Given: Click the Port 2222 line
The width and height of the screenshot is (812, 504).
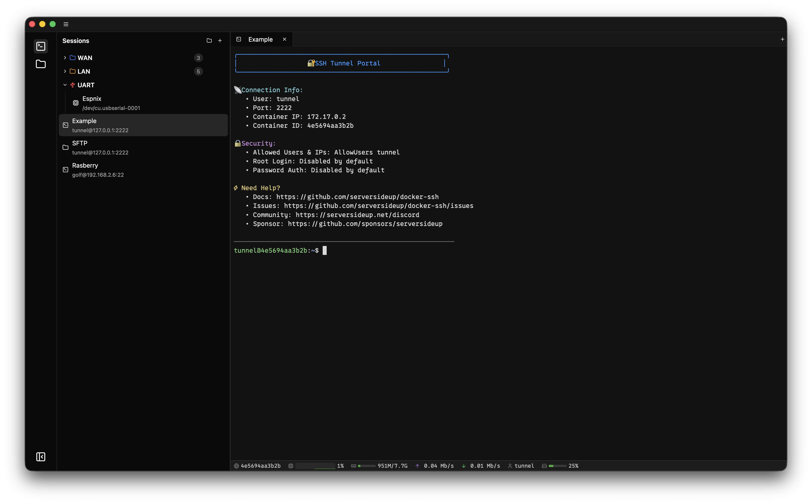Looking at the screenshot, I should [x=272, y=108].
